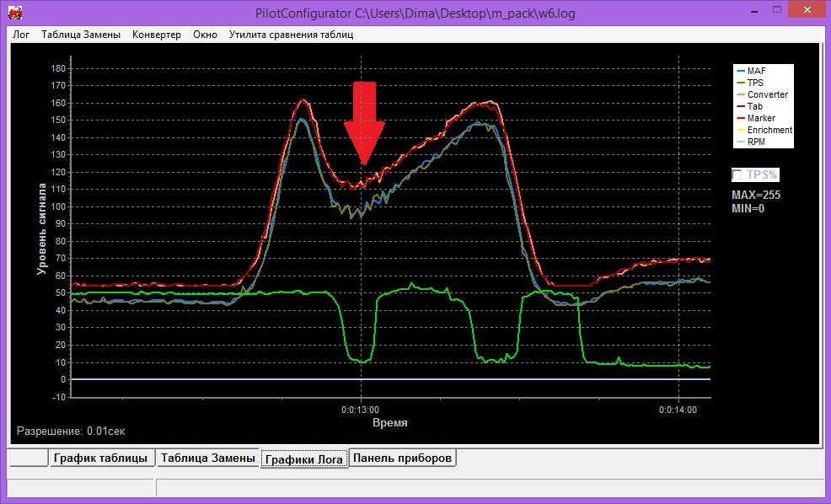831x504 pixels.
Task: Click the MAX=255 value label
Action: click(756, 195)
